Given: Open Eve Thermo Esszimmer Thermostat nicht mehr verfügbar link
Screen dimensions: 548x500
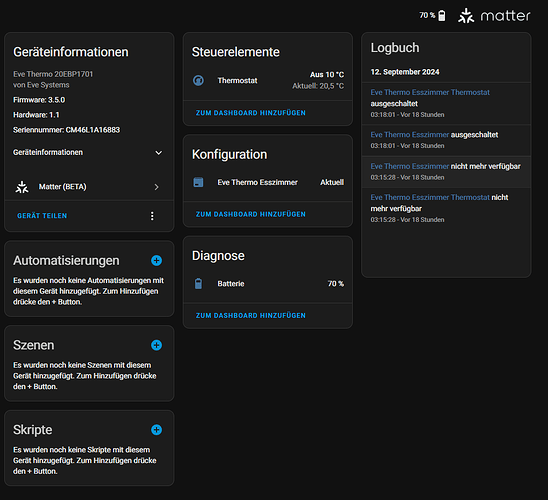Looking at the screenshot, I should coord(430,197).
